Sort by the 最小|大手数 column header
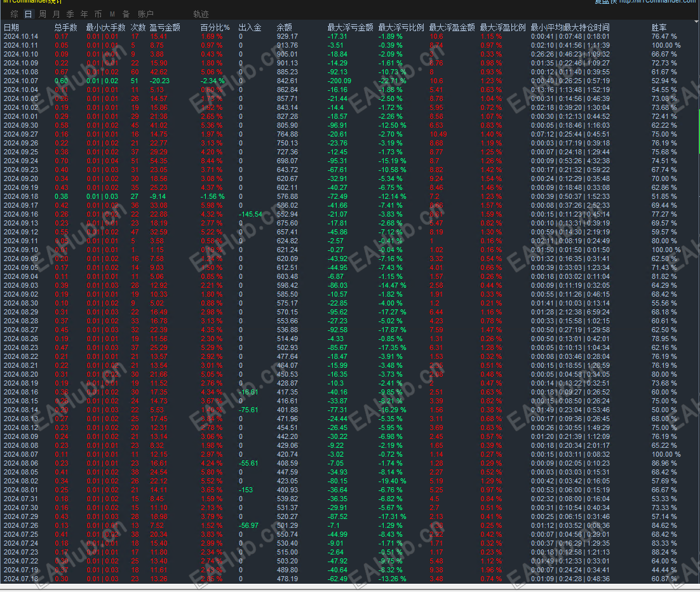The height and width of the screenshot is (592, 700). tap(106, 28)
